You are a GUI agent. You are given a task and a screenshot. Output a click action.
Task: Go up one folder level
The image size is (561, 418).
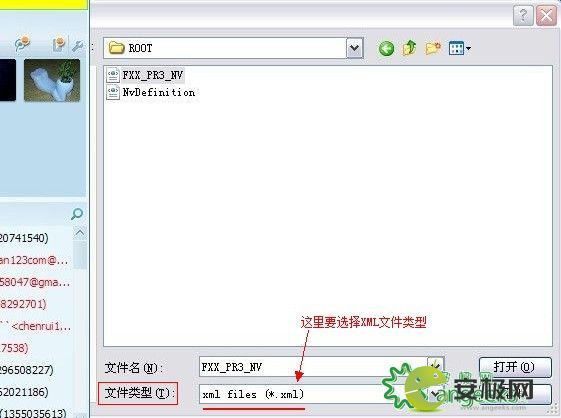[410, 48]
